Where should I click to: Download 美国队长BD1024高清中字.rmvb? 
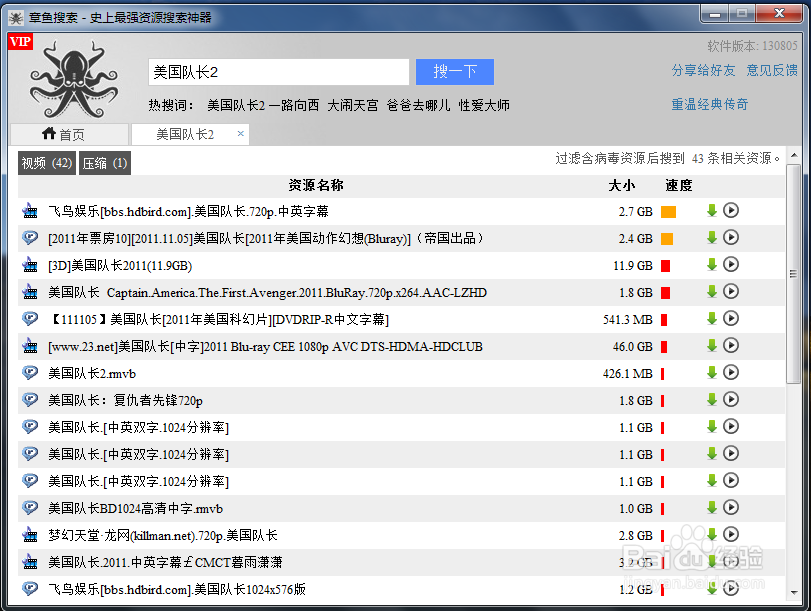712,508
